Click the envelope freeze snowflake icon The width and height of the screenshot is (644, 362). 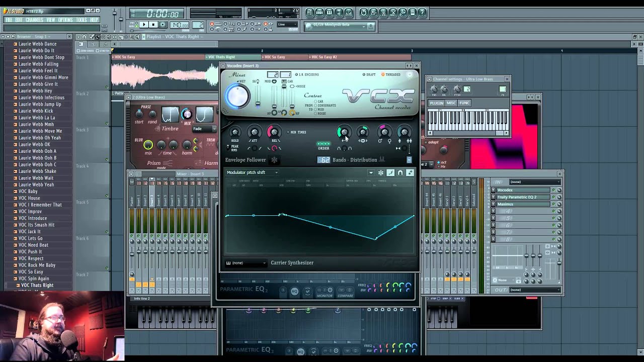pos(381,172)
